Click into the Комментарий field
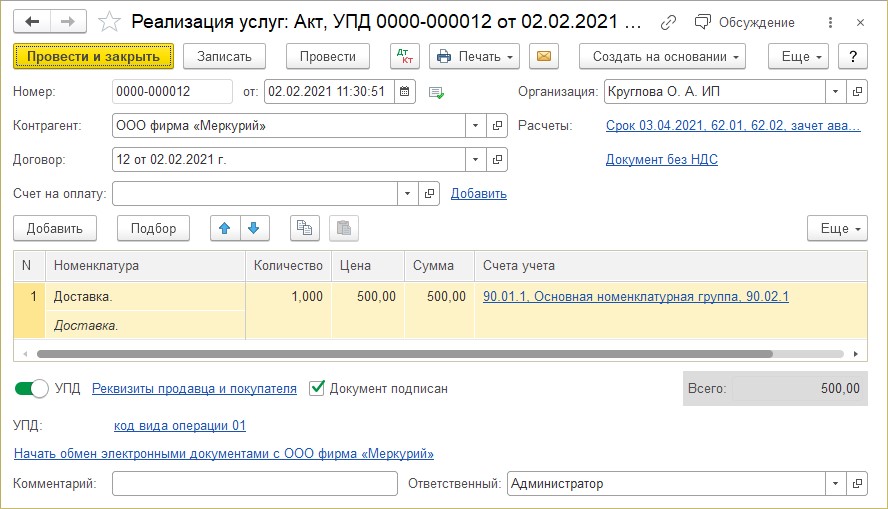 [x=254, y=484]
